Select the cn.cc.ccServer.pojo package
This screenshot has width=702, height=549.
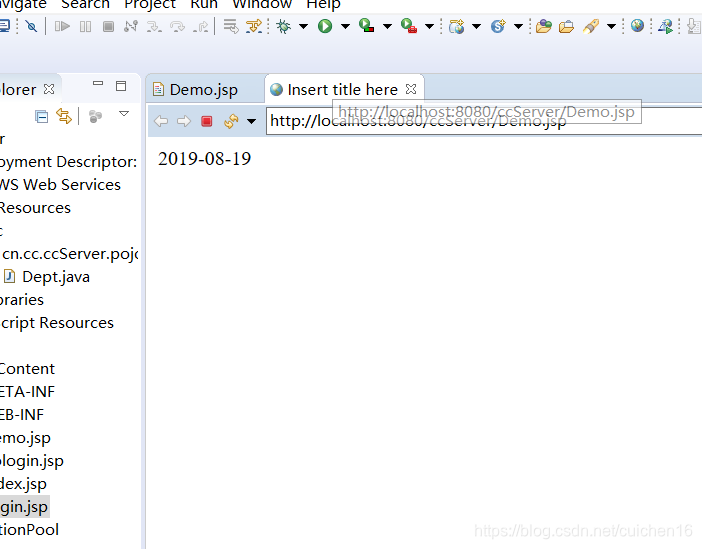click(70, 254)
